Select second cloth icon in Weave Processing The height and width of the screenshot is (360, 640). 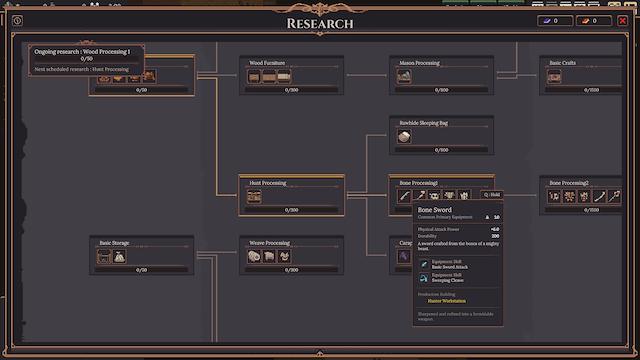click(x=269, y=256)
